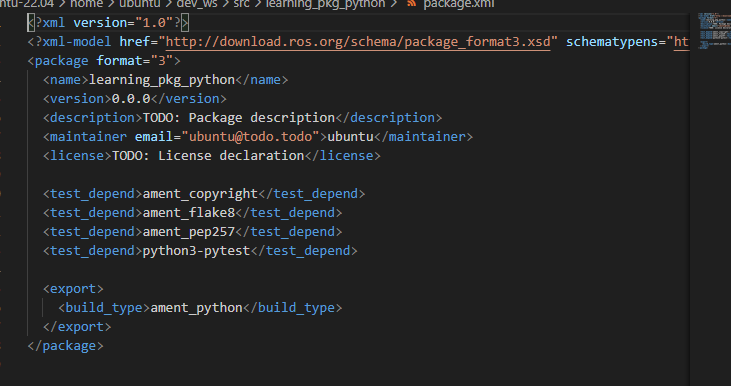
Task: Click the ament_flake8 dependency text
Action: (x=189, y=213)
